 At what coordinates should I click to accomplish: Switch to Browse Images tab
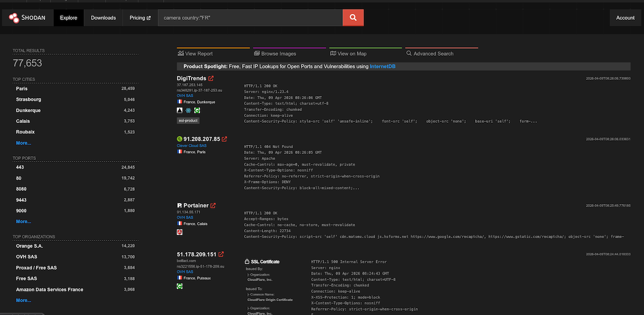coord(290,53)
